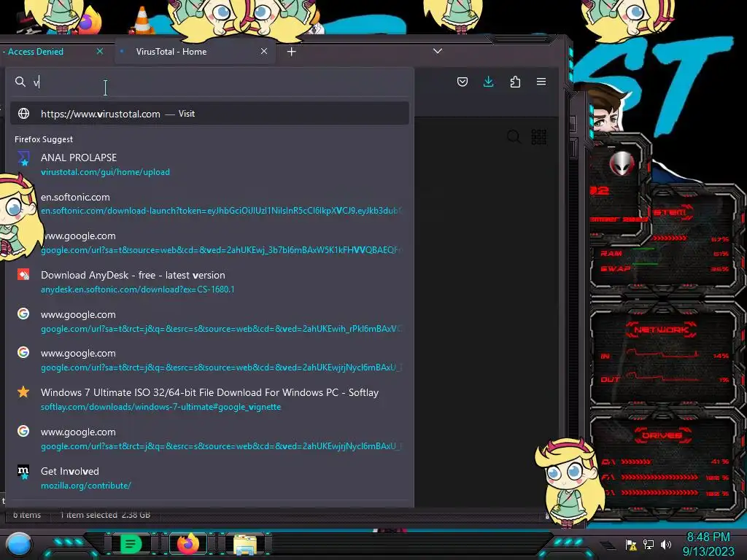Screen dimensions: 747x560
Task: Close the Access Denied tab
Action: 100,51
